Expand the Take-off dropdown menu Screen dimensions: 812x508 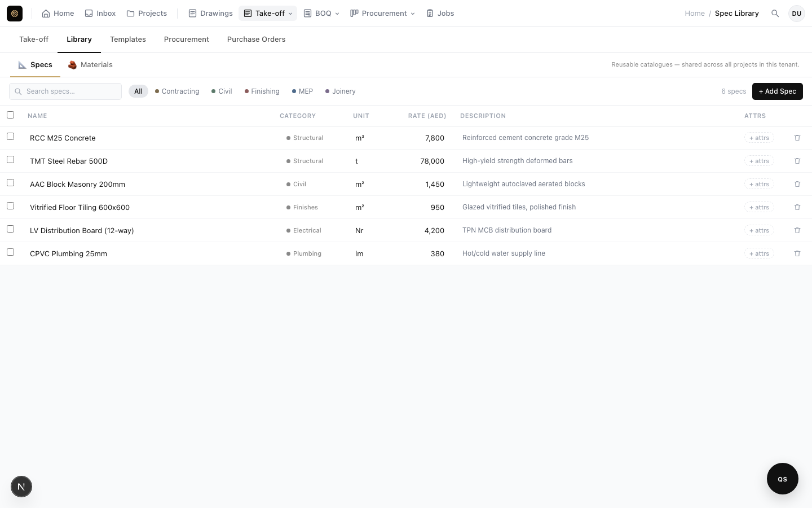click(x=268, y=14)
